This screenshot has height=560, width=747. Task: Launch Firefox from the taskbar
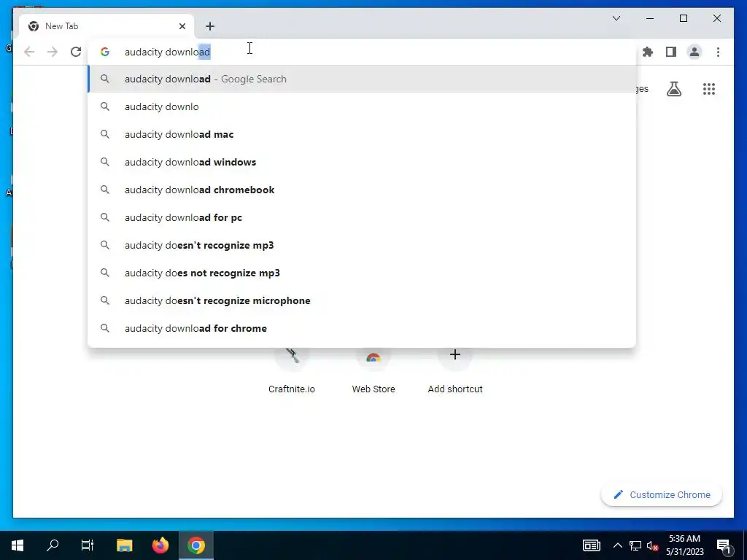[x=160, y=545]
